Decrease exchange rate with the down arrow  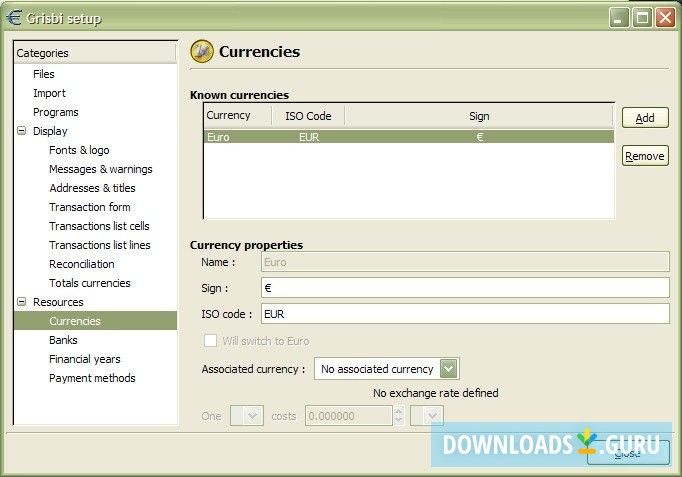pyautogui.click(x=398, y=420)
